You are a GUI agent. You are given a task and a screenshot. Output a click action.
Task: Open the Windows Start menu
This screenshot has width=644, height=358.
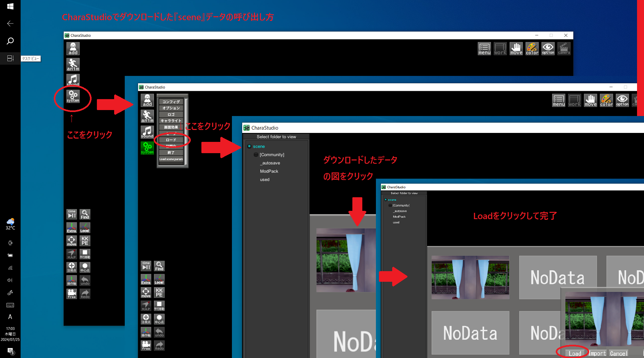(x=10, y=6)
